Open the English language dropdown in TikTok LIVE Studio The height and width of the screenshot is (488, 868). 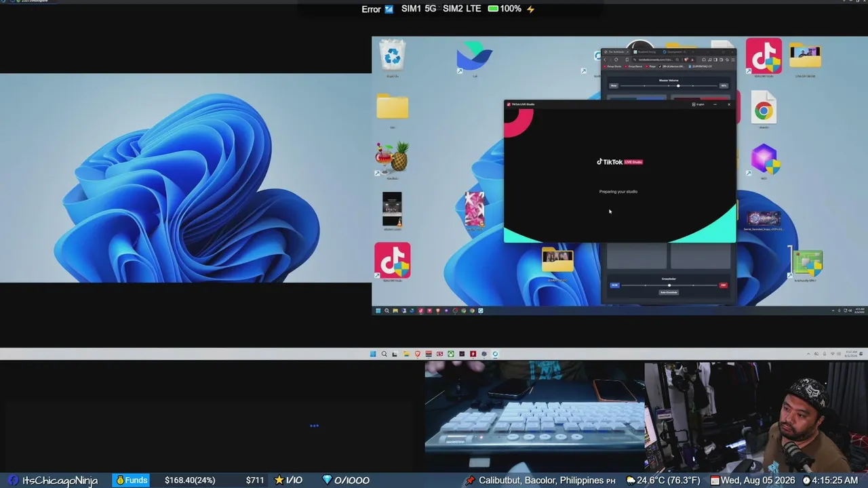pos(698,104)
